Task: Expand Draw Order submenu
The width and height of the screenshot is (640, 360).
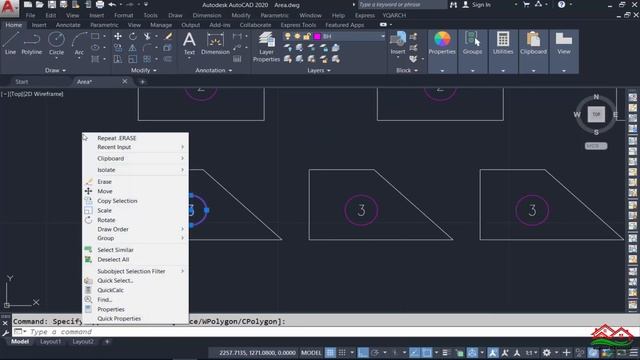Action: coord(135,229)
